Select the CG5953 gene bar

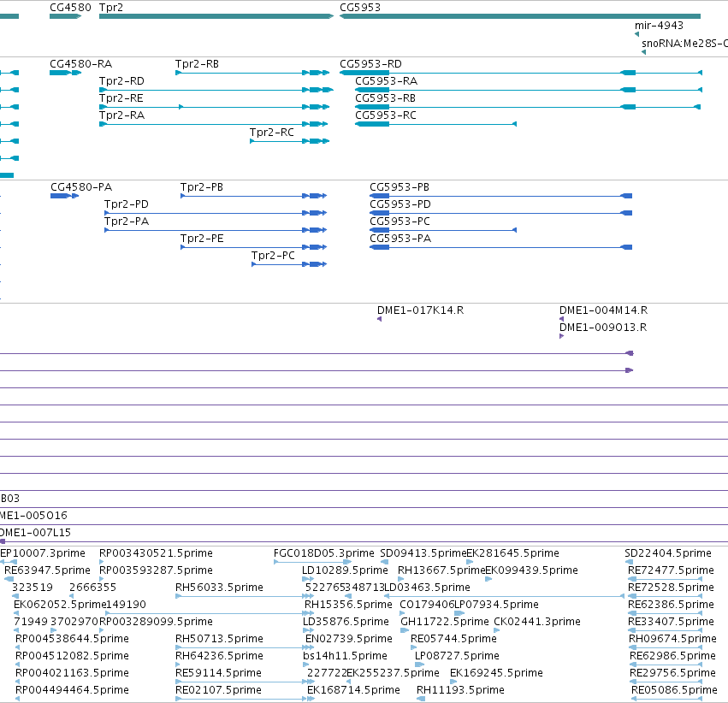[x=520, y=16]
